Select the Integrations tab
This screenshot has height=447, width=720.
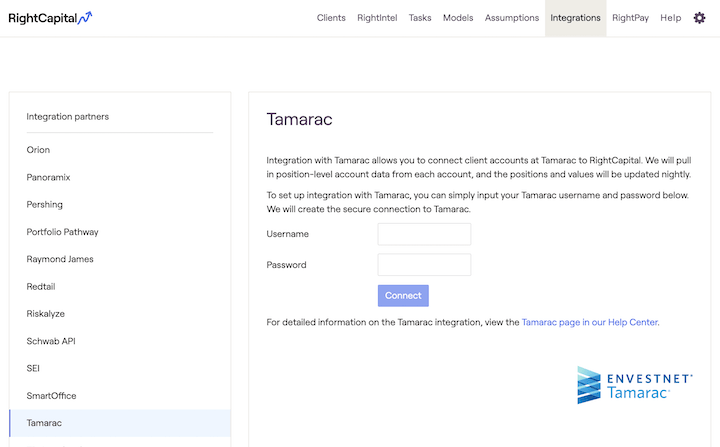[575, 18]
